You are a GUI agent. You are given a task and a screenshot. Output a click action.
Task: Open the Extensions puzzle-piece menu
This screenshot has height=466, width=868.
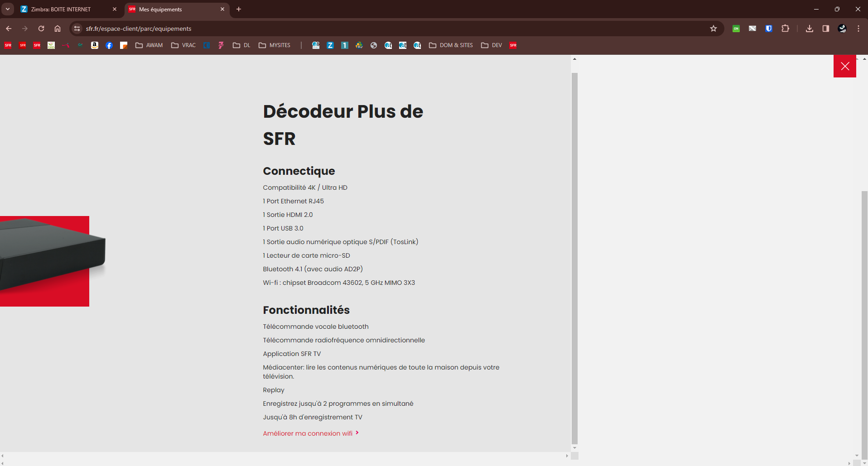786,29
